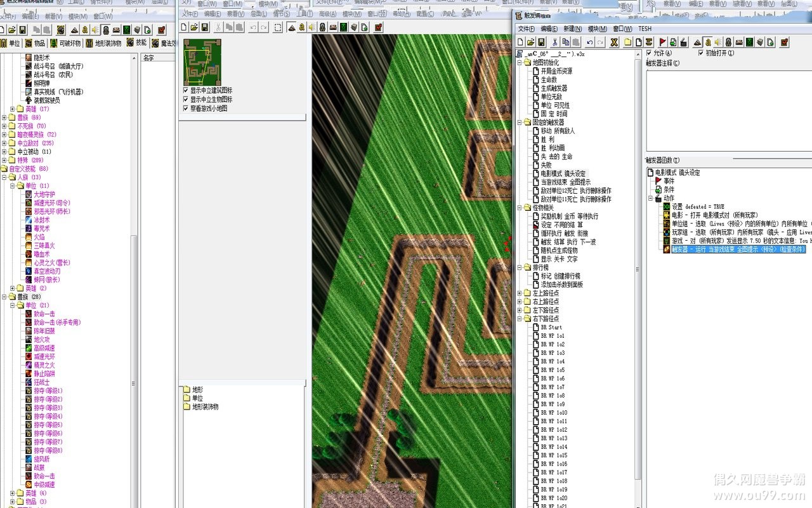The height and width of the screenshot is (508, 812).
Task: Toggle 显示中立生物图标 checkbox
Action: (185, 100)
